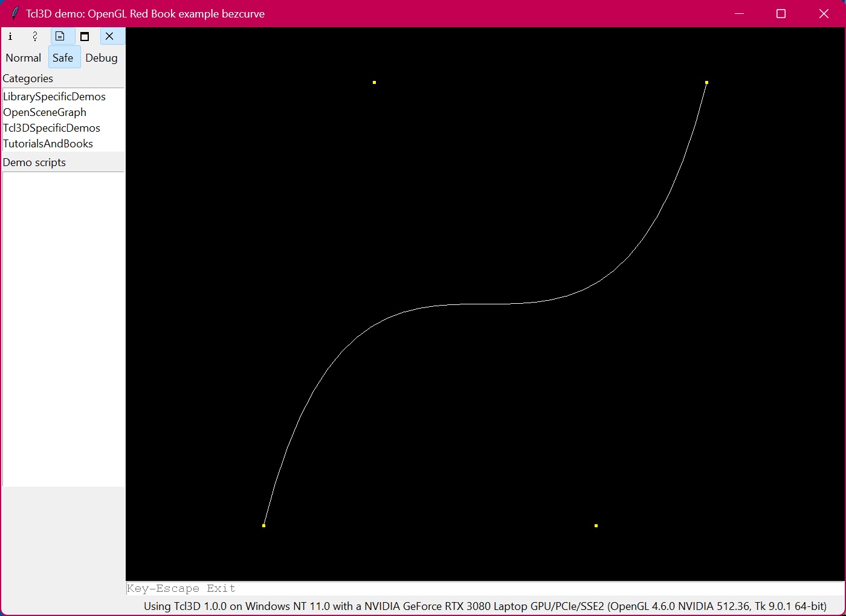Viewport: 846px width, 616px height.
Task: Select Debug run mode
Action: 102,58
